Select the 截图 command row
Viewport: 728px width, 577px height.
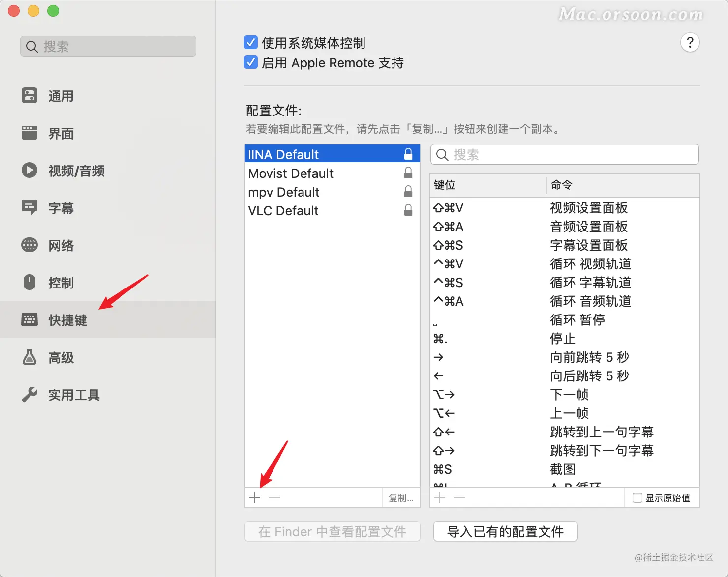coord(565,469)
